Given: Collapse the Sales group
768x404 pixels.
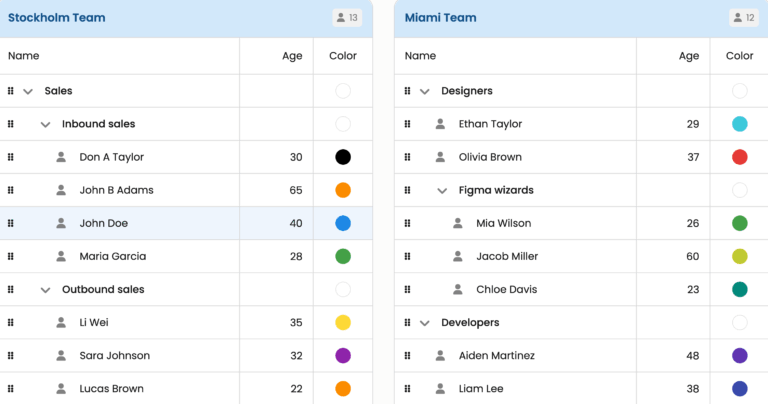Looking at the screenshot, I should pos(28,91).
